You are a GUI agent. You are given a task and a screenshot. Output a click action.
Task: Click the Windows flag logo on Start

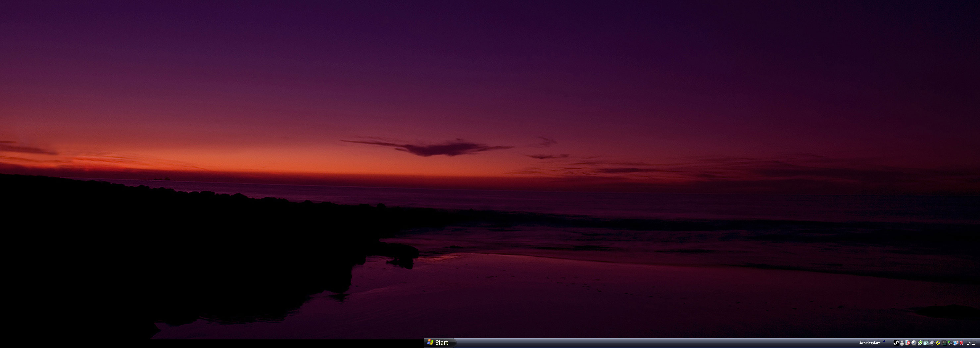click(x=430, y=342)
